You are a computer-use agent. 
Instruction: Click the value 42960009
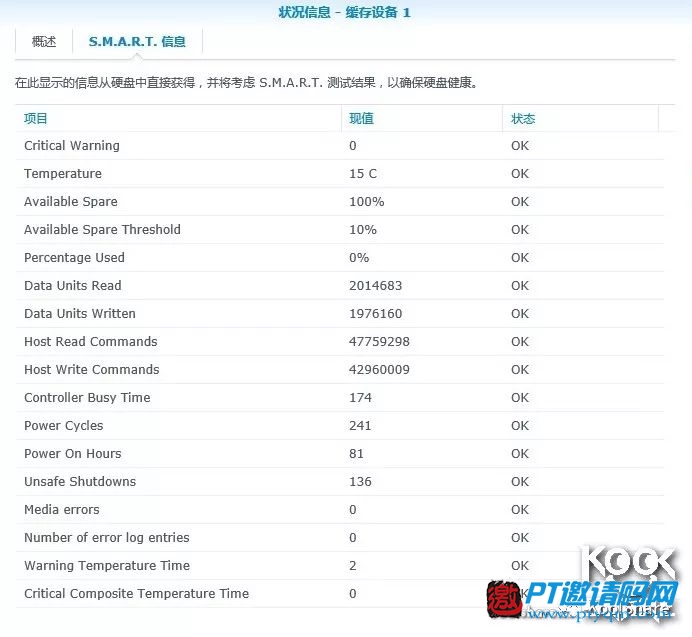[x=379, y=369]
